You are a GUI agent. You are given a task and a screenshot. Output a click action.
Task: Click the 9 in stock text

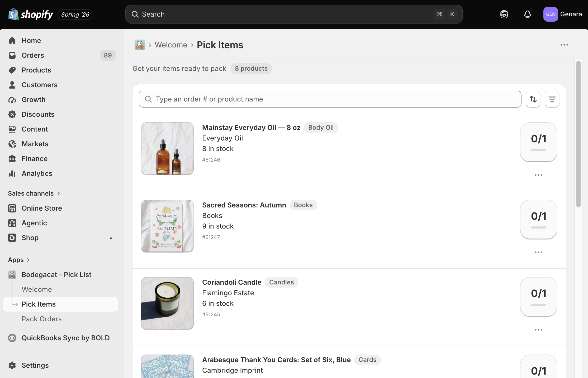[x=218, y=226]
